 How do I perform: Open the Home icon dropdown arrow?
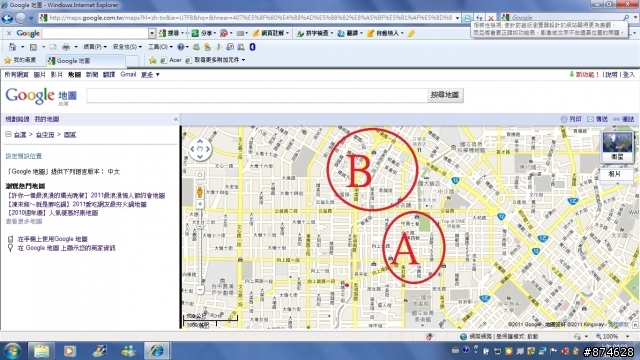tap(22, 47)
